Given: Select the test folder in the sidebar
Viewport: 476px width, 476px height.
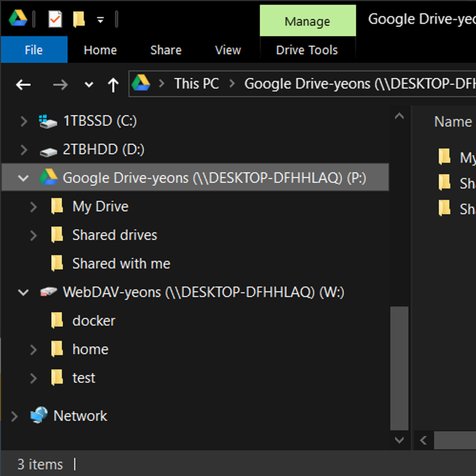Looking at the screenshot, I should point(84,377).
